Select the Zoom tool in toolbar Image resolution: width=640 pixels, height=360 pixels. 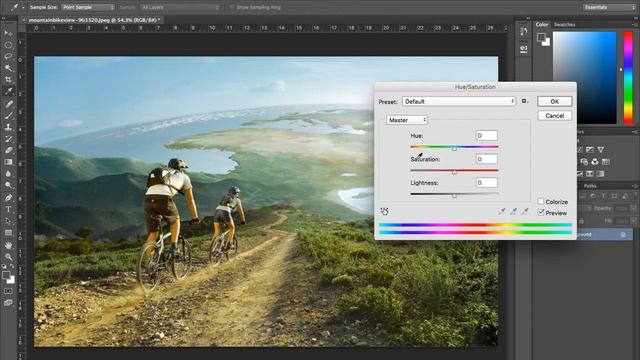pyautogui.click(x=8, y=257)
